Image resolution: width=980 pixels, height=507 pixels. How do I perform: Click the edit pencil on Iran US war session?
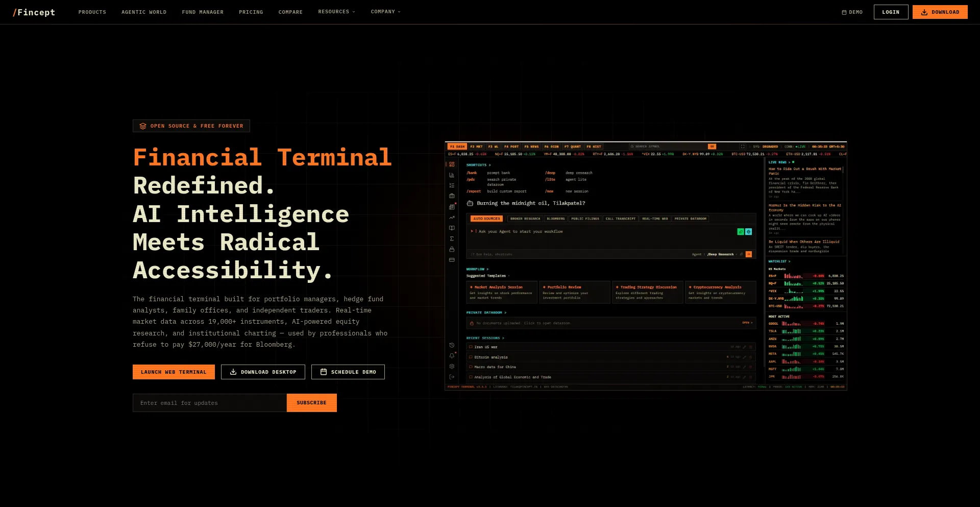(745, 347)
